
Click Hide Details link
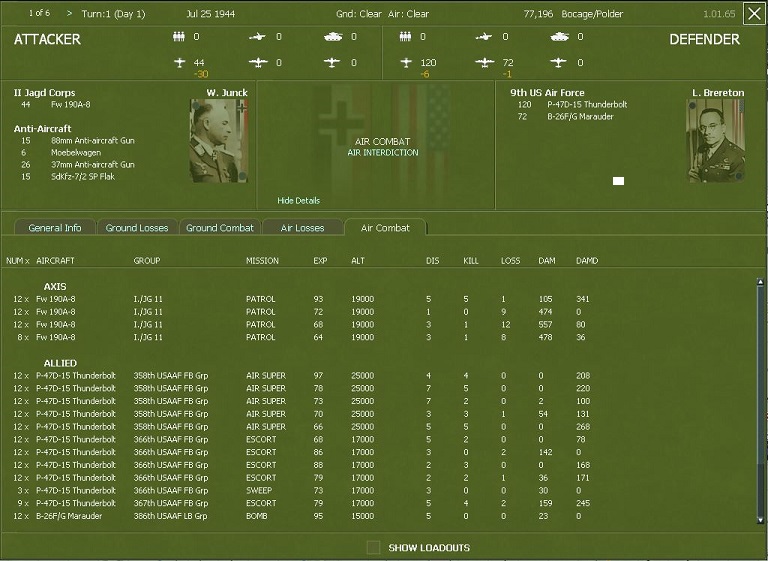coord(298,200)
